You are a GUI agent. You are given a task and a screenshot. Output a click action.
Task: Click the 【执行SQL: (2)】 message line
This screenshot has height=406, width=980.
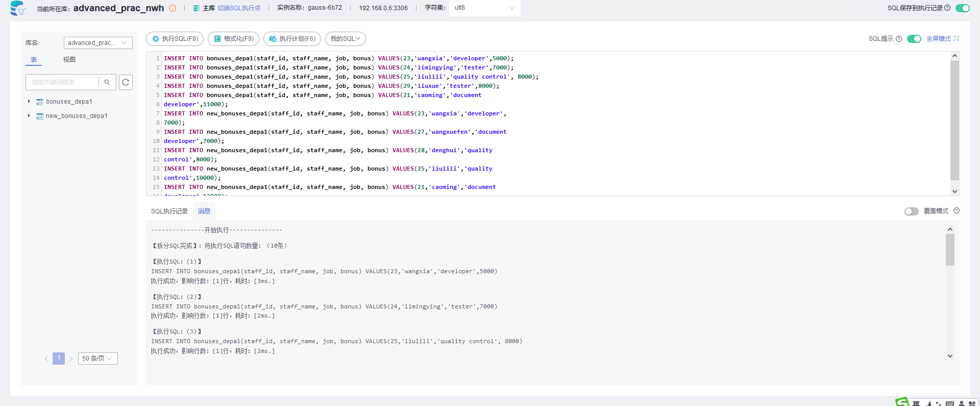coord(177,297)
